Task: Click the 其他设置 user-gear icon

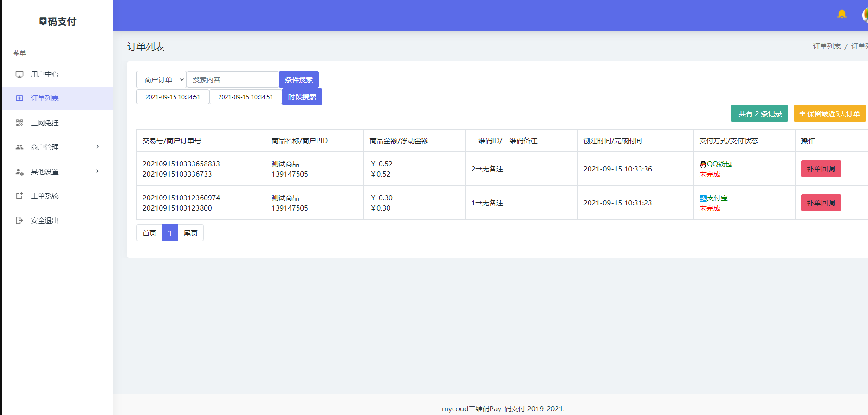Action: pos(19,172)
